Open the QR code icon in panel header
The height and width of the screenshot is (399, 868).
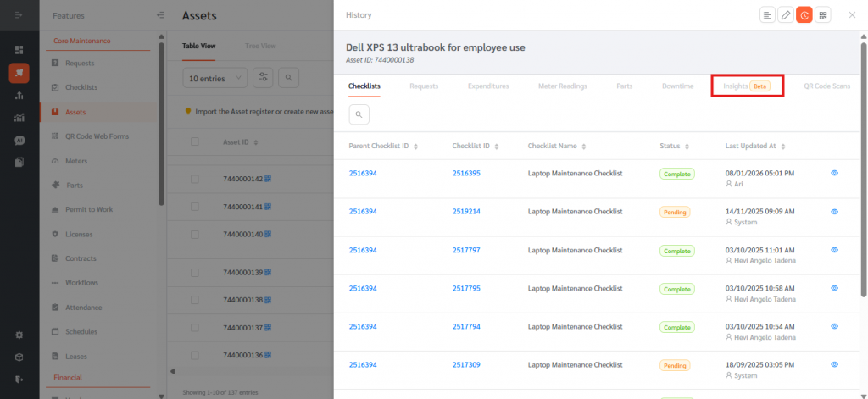[823, 15]
